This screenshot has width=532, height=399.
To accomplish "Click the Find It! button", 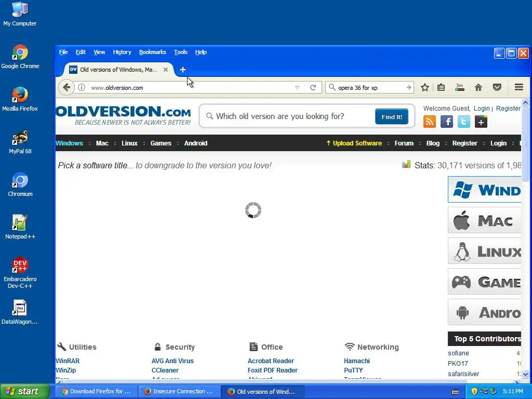I will [392, 117].
